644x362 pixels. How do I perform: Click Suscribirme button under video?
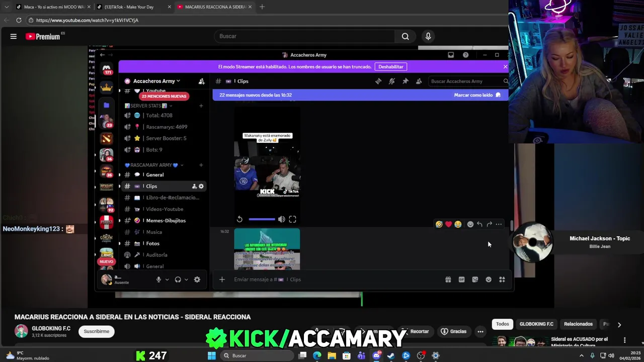97,331
